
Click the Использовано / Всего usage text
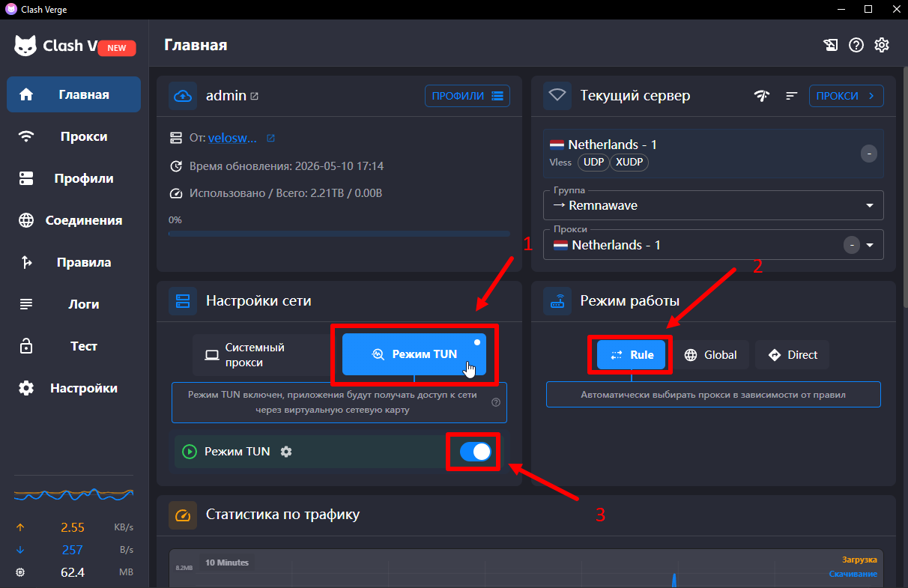(x=285, y=193)
